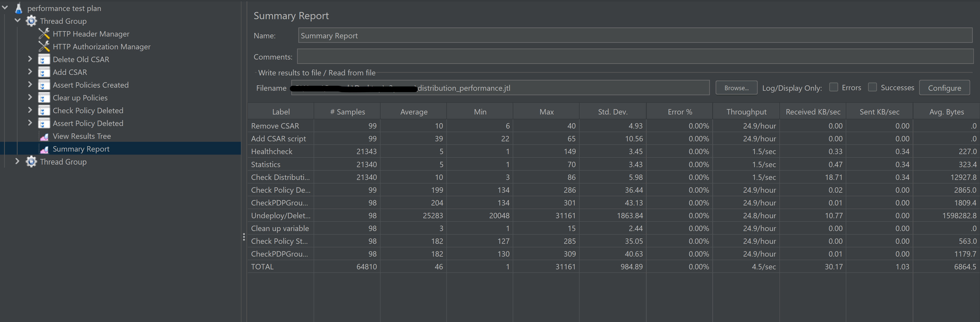This screenshot has width=980, height=322.
Task: Expand the Assert Policy Deleted node
Action: pos(30,122)
